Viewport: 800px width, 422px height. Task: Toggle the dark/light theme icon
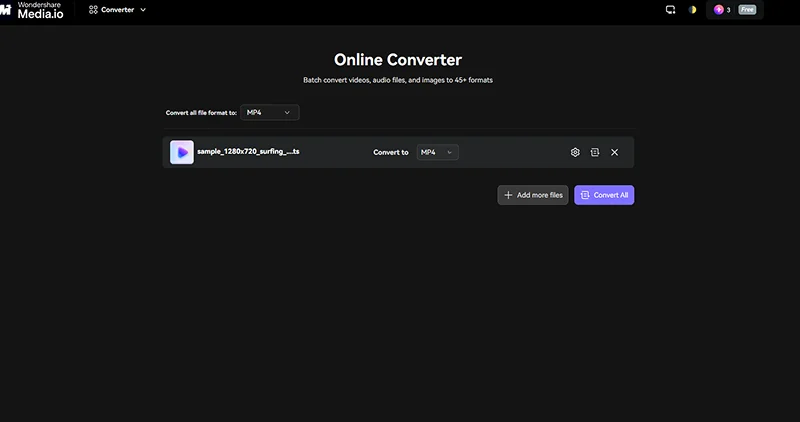pyautogui.click(x=692, y=10)
